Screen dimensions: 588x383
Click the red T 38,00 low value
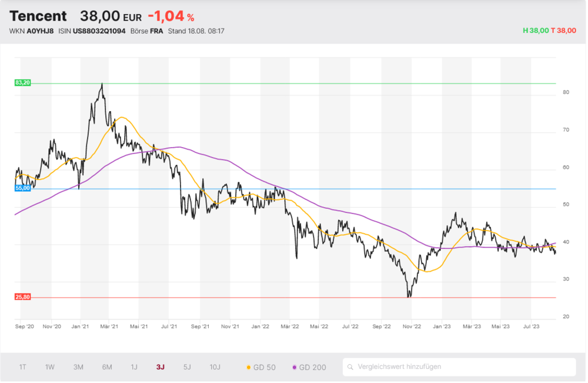(564, 31)
